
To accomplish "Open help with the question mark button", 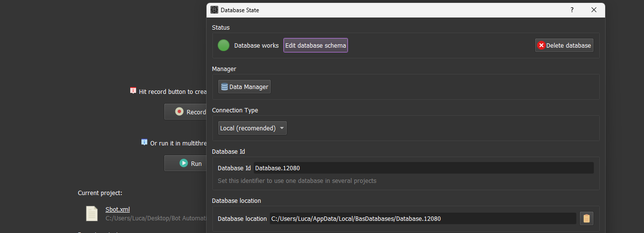I will coord(572,10).
